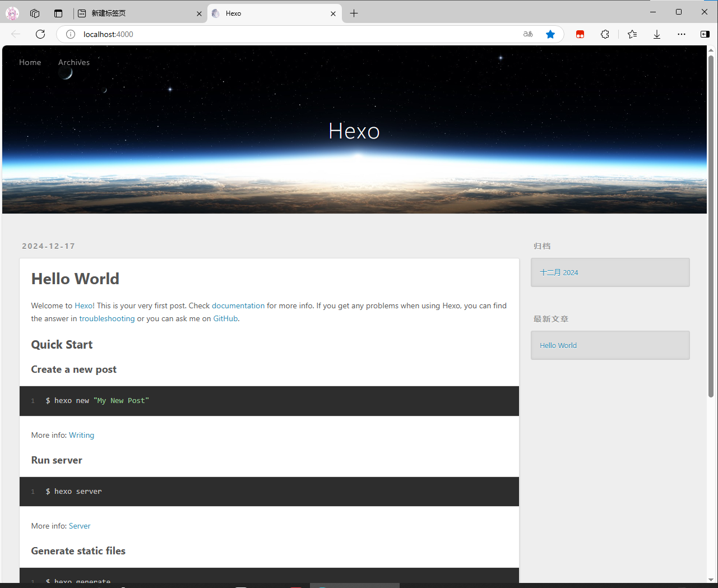Close the Hexo tab

[333, 13]
